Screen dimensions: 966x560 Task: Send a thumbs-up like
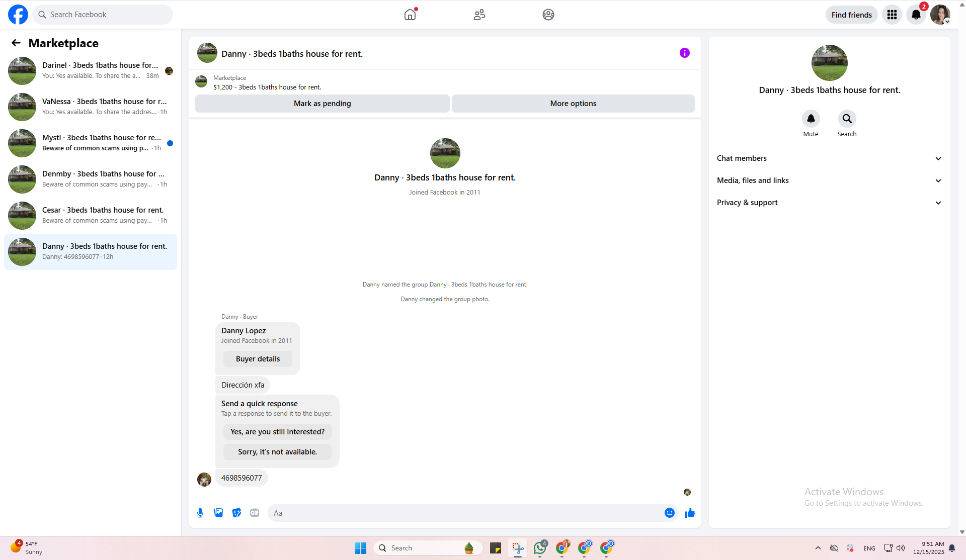[690, 513]
